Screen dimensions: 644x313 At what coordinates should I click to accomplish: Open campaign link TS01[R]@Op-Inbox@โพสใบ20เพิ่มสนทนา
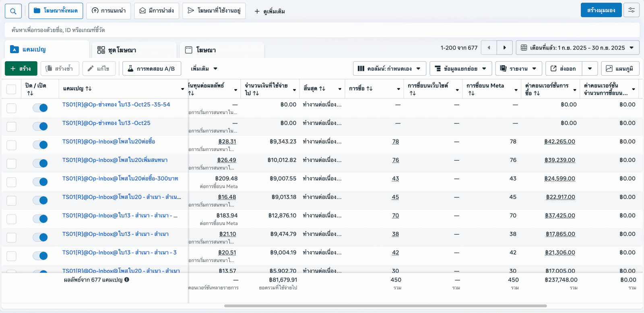point(115,160)
